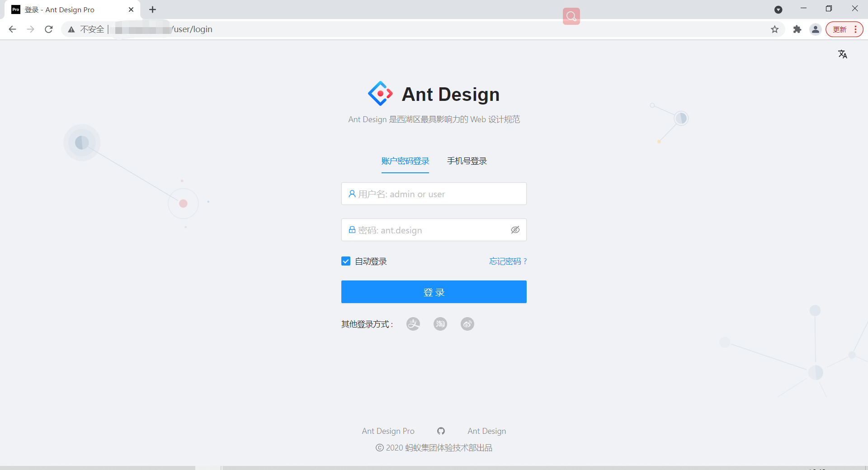868x470 pixels.
Task: Open the 忘记密码？ link
Action: click(x=508, y=261)
